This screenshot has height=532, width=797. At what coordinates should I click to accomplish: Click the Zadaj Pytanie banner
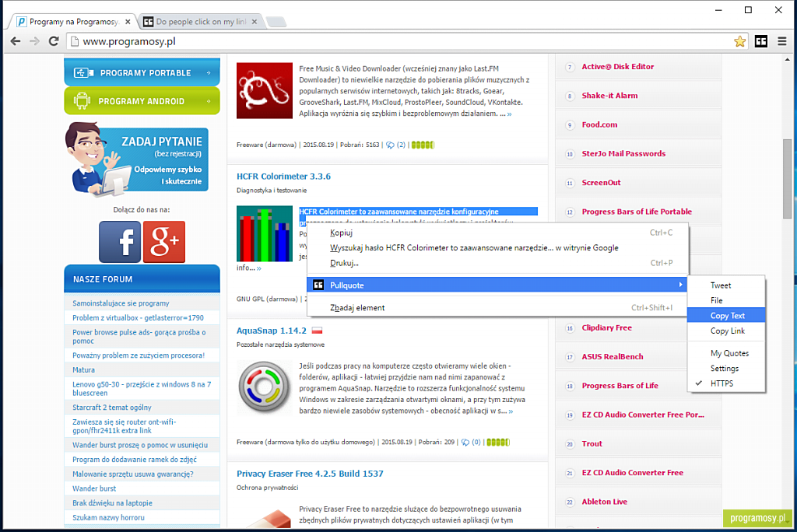click(x=137, y=159)
